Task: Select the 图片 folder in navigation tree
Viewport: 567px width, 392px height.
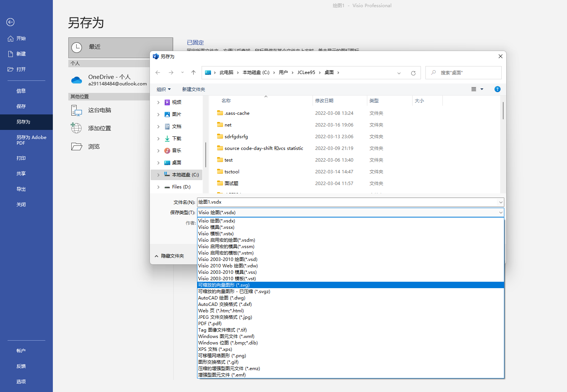Action: 177,114
